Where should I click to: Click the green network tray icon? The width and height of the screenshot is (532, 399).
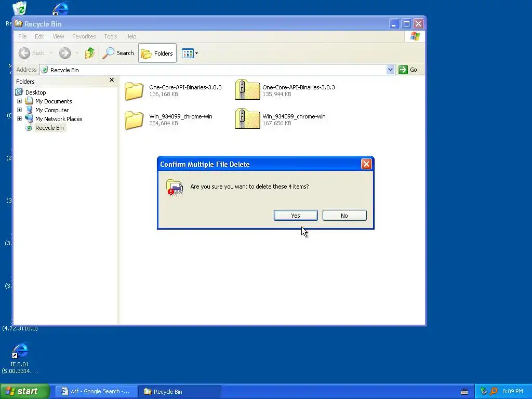(x=484, y=391)
